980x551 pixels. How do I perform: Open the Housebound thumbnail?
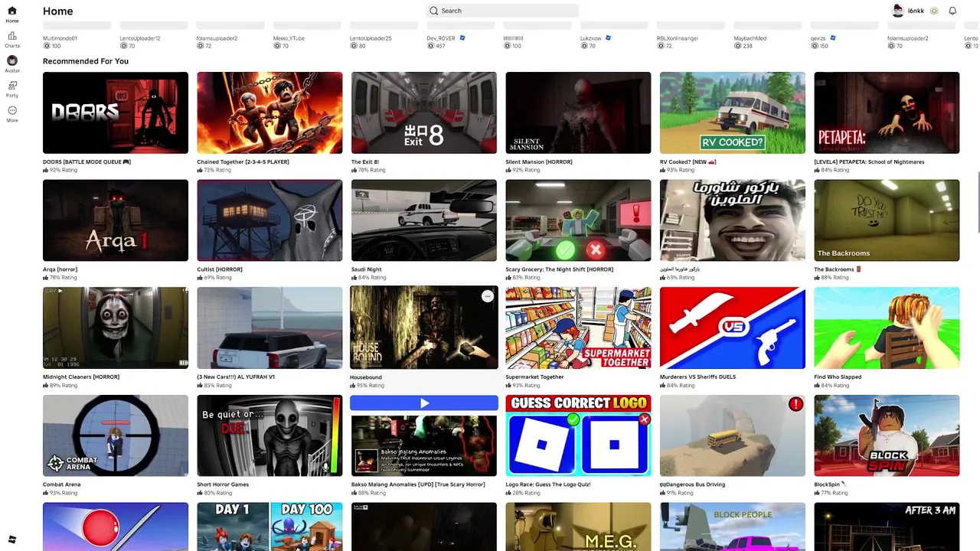tap(424, 328)
